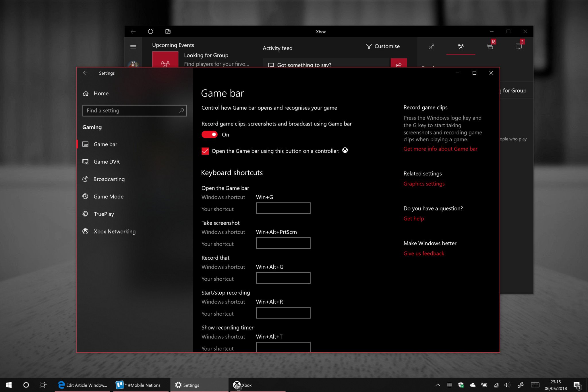This screenshot has height=392, width=588.
Task: Select Xbox Networking in settings sidebar
Action: point(115,231)
